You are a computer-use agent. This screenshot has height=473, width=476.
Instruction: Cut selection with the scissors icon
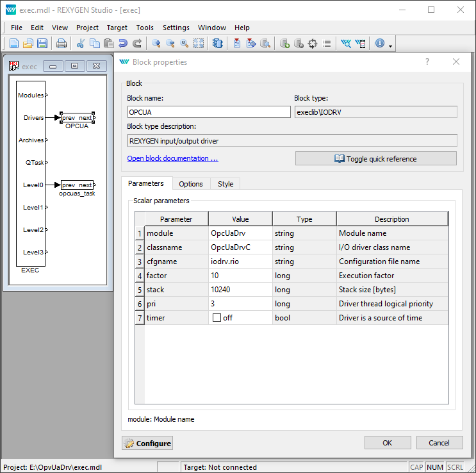81,44
